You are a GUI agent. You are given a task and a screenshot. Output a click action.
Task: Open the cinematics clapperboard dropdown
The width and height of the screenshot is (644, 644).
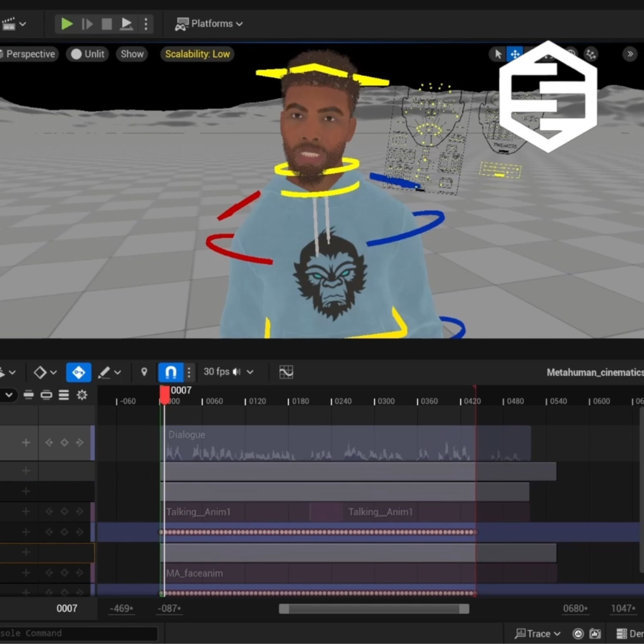(13, 24)
